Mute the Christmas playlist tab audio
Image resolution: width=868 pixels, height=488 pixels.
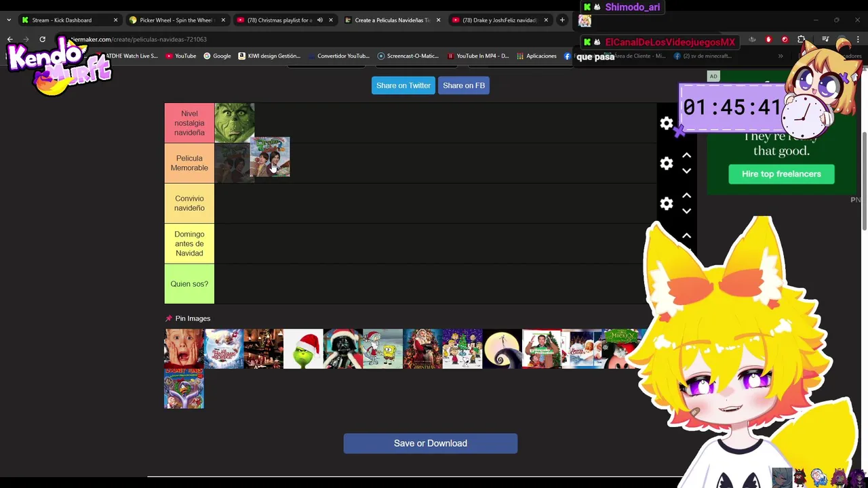click(x=320, y=20)
